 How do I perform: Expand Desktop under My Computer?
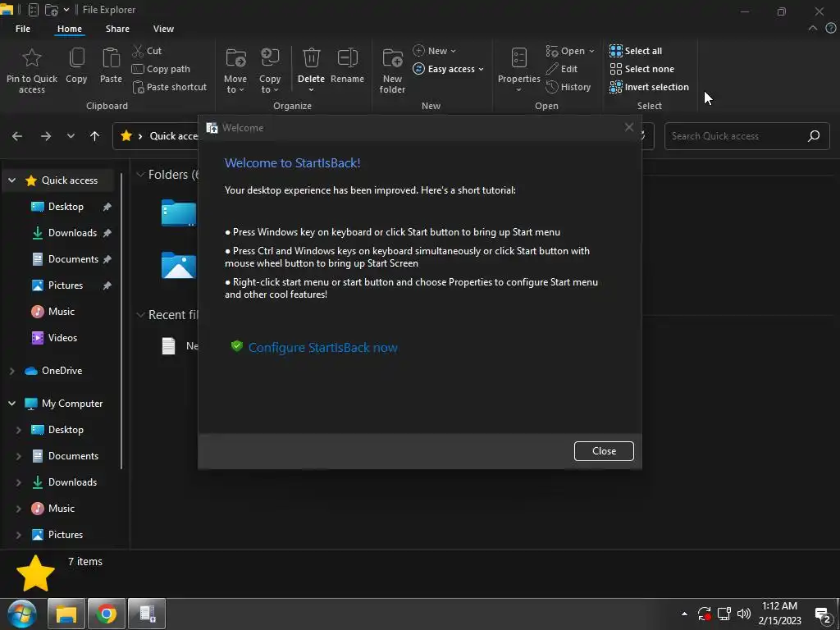[18, 430]
